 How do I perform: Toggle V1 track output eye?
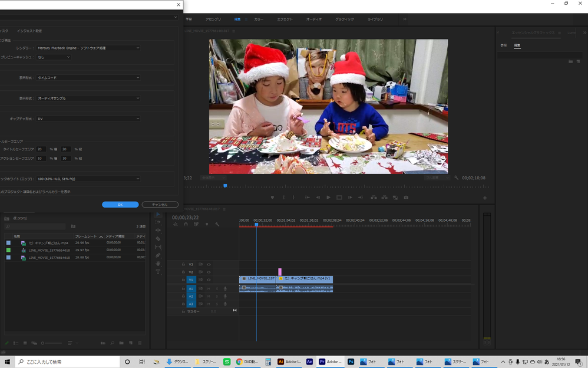[x=209, y=280]
